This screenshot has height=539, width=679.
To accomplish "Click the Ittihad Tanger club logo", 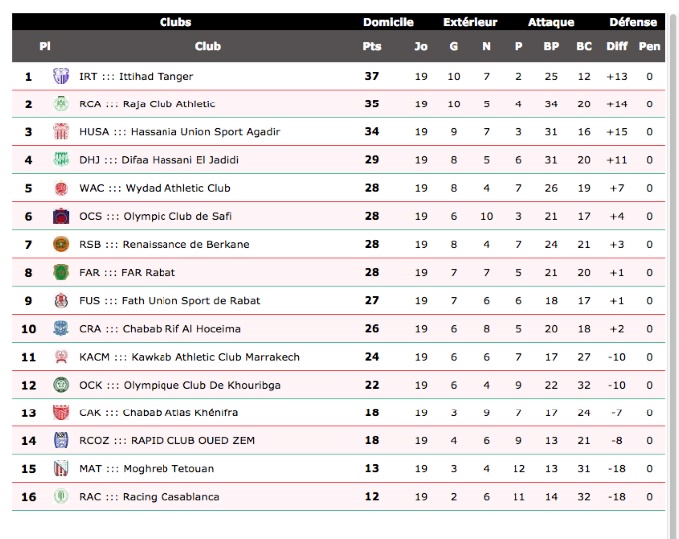I will [x=60, y=76].
